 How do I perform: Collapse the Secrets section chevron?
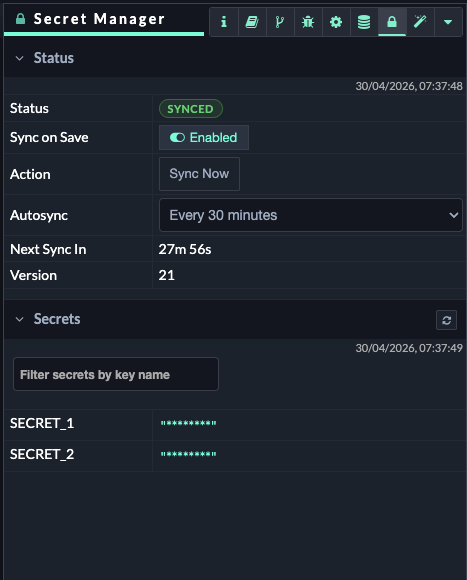[20, 319]
